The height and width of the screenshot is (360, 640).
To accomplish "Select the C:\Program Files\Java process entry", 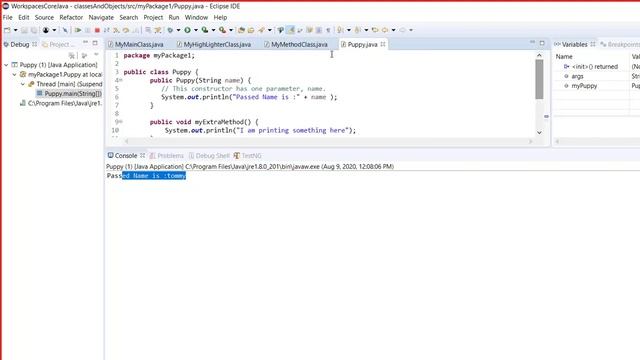I will pos(61,103).
